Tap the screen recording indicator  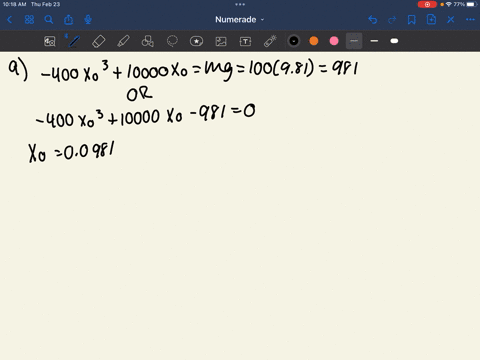pos(427,4)
